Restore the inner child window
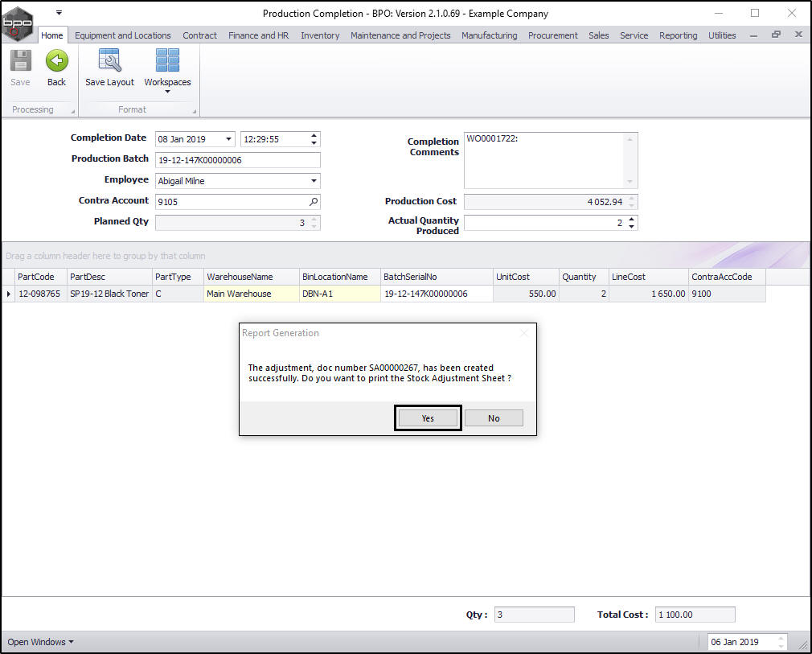This screenshot has width=812, height=654. (776, 35)
